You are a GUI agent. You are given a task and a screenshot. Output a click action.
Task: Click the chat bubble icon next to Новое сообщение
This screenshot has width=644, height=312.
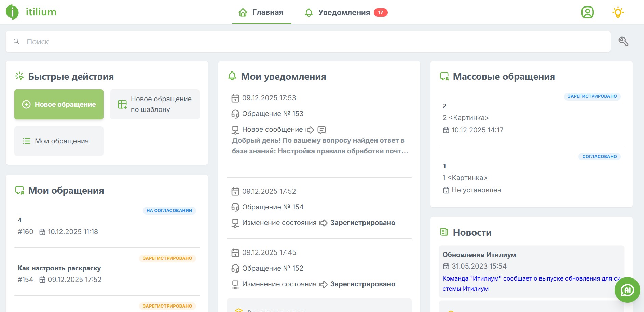tap(322, 130)
